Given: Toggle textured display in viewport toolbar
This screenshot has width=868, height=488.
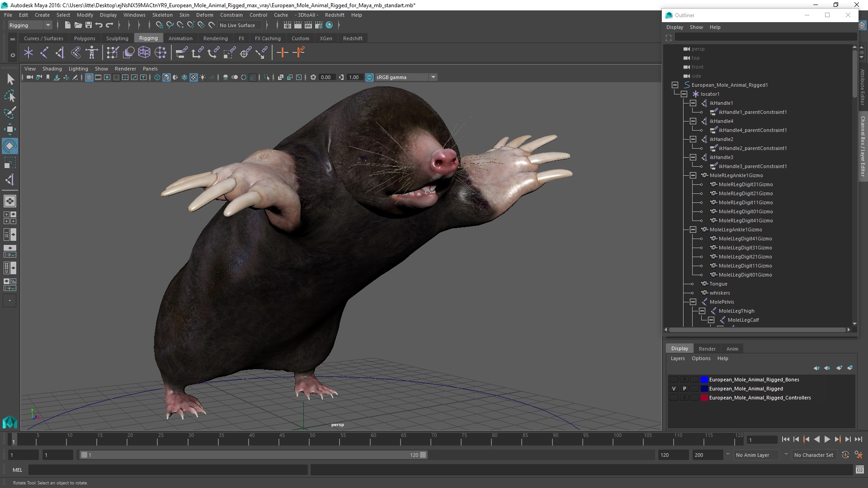Looking at the screenshot, I should coord(193,78).
